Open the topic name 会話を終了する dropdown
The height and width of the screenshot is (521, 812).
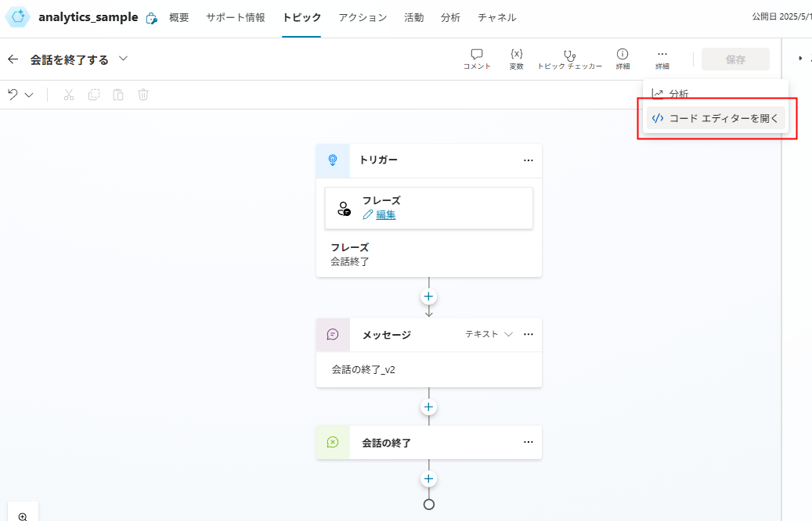[123, 59]
